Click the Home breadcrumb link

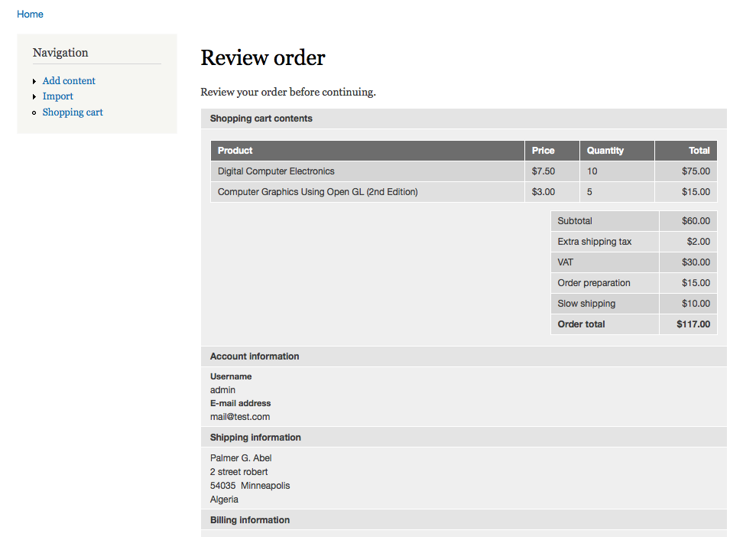(30, 15)
